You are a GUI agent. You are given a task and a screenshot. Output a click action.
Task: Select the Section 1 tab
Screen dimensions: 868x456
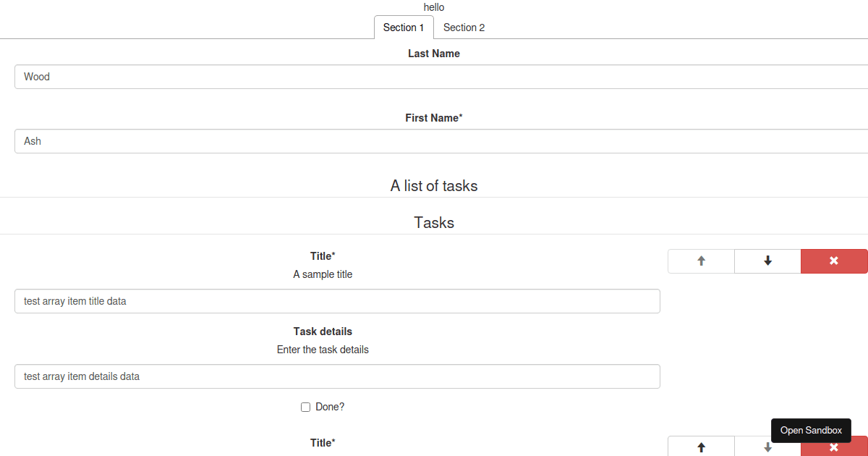click(403, 28)
